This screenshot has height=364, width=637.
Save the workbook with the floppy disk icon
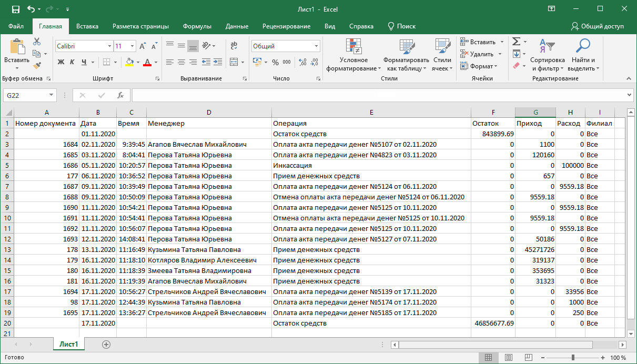(15, 9)
